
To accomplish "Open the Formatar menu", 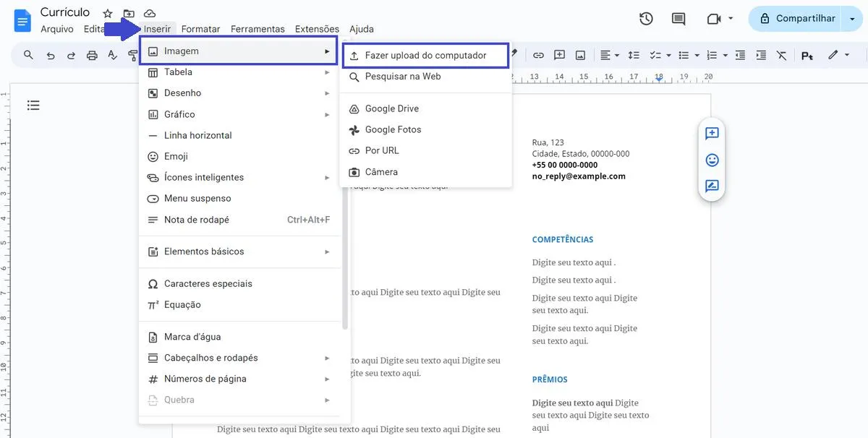I will (200, 29).
